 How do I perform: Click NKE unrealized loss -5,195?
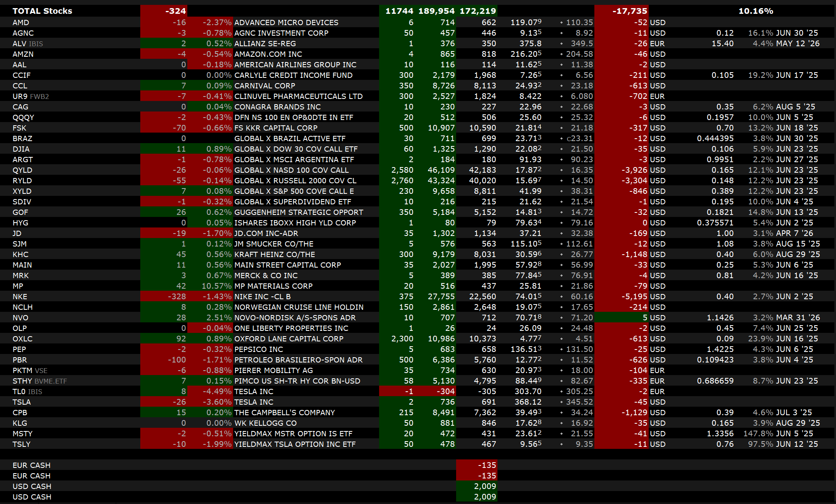click(635, 296)
